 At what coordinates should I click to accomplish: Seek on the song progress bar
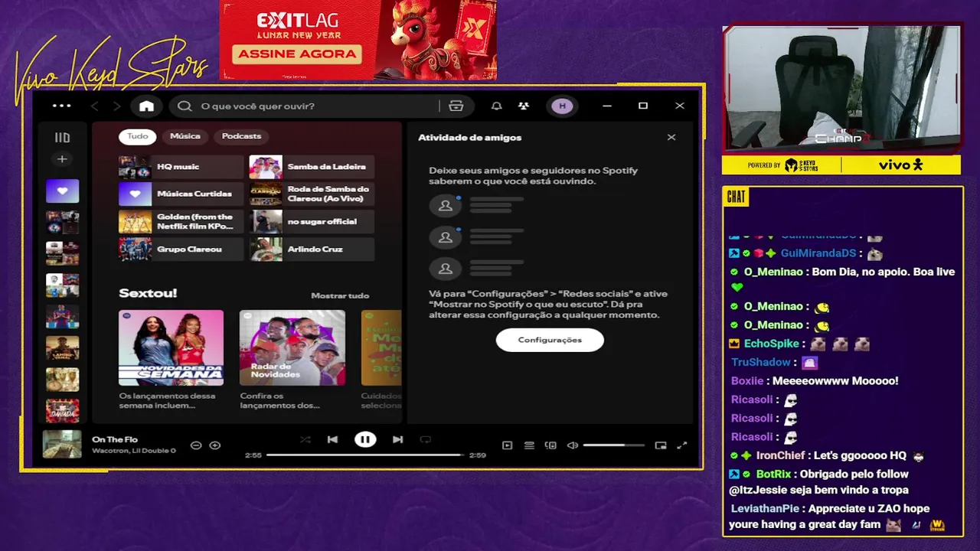365,455
